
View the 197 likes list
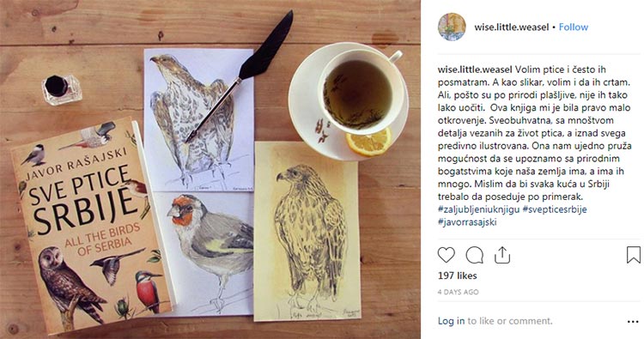(x=457, y=275)
